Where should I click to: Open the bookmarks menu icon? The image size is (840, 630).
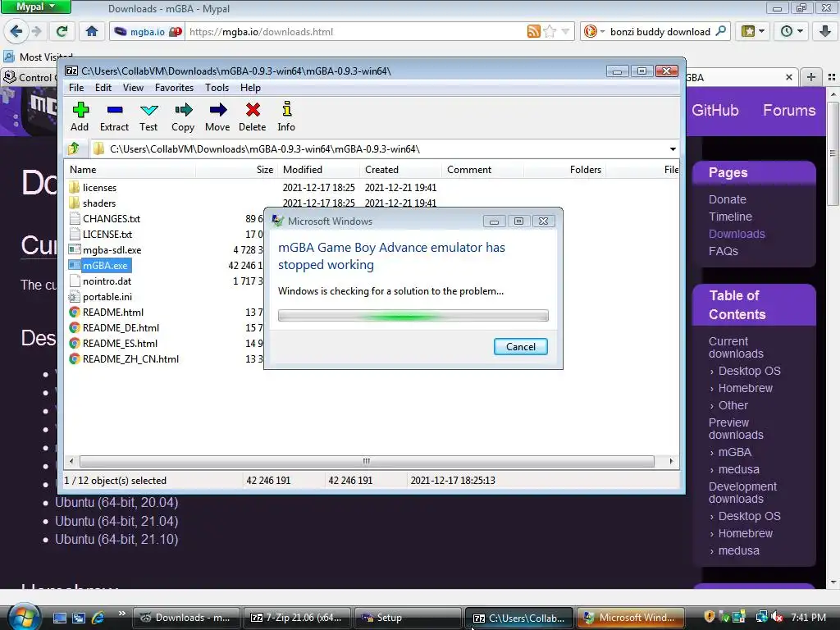click(748, 32)
